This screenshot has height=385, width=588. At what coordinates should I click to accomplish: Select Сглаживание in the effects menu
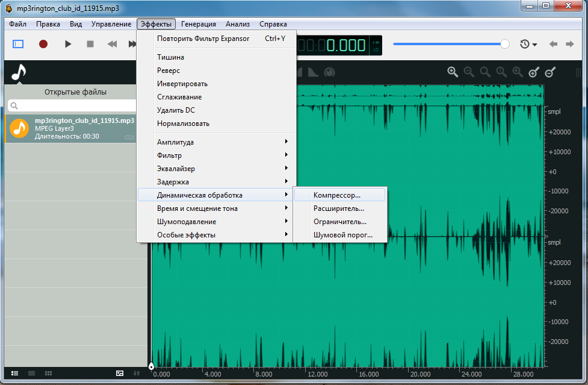[217, 97]
